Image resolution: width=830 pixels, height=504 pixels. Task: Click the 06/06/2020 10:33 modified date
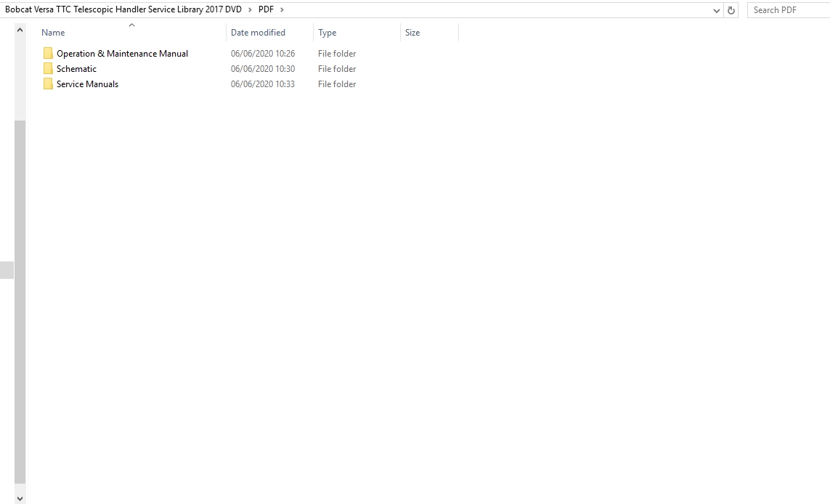coord(263,84)
